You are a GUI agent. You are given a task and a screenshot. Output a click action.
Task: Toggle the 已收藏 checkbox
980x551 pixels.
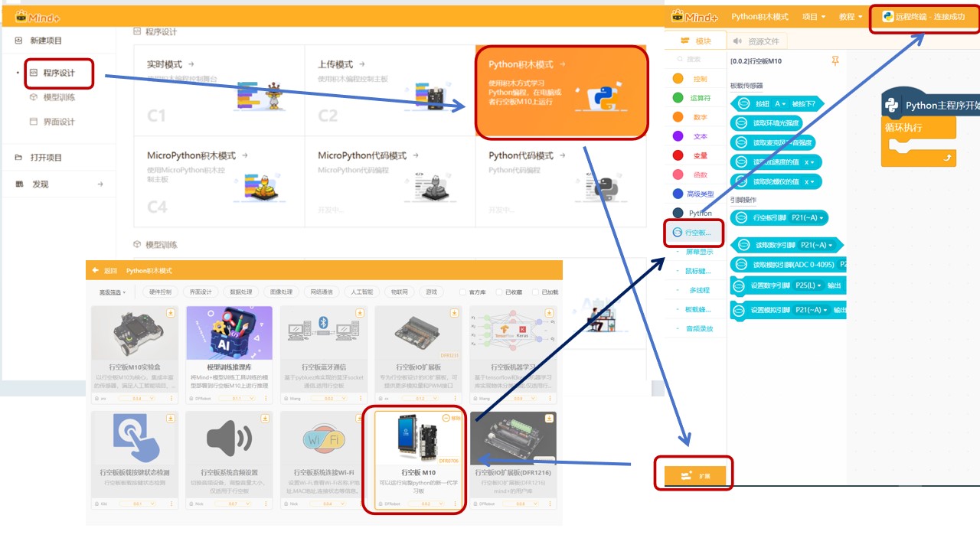point(498,292)
